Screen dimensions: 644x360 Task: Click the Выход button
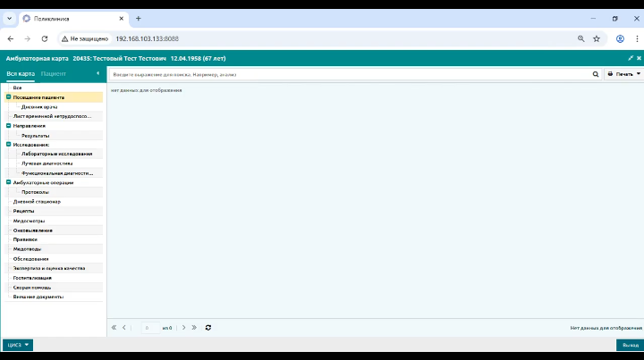pos(630,345)
